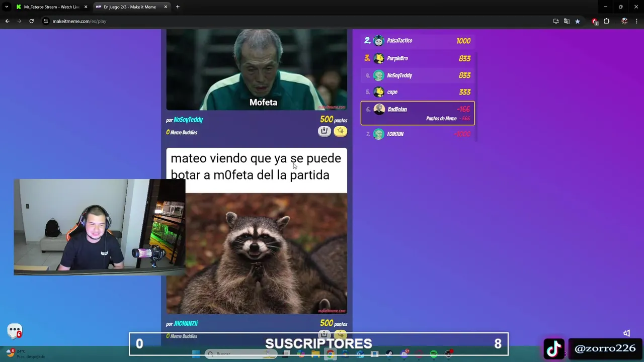Bookmark this page with the star icon
The image size is (644, 362).
click(577, 21)
